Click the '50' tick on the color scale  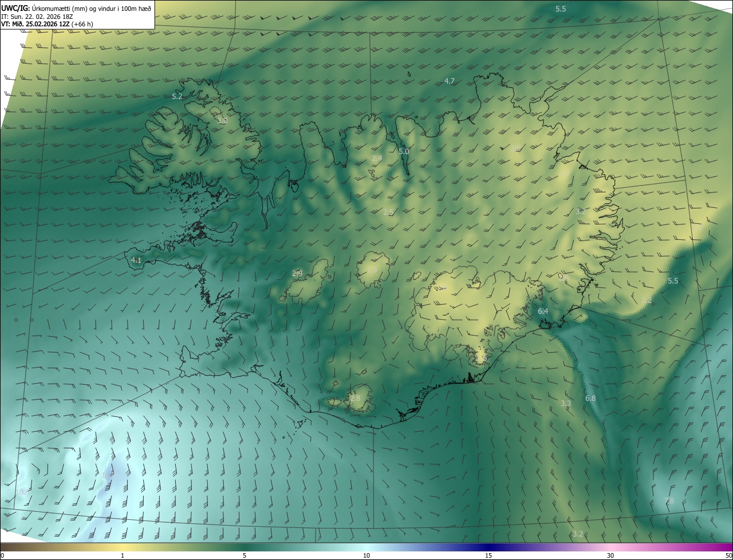point(728,555)
